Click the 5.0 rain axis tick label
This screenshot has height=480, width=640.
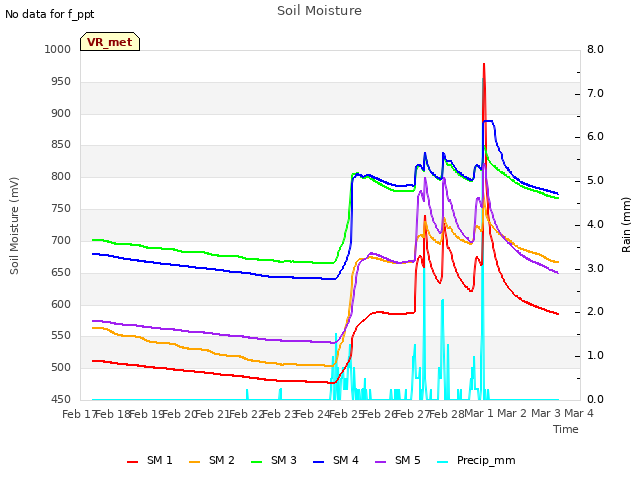pyautogui.click(x=595, y=180)
